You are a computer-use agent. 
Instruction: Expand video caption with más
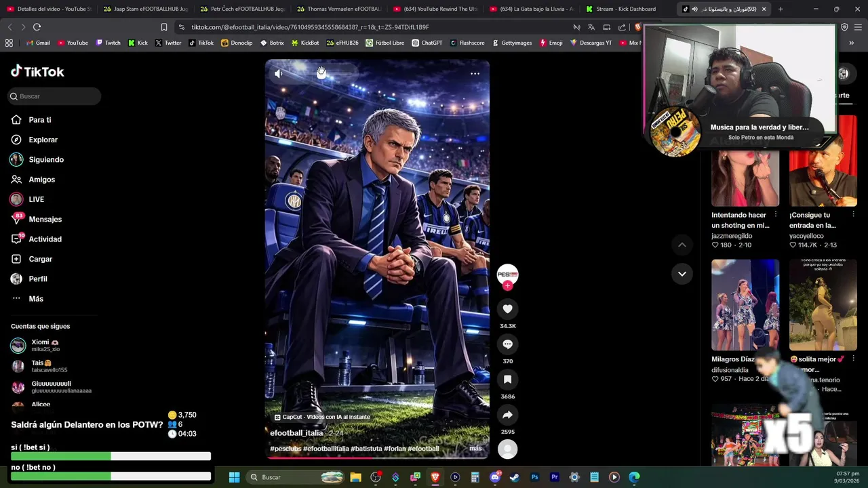tap(475, 449)
